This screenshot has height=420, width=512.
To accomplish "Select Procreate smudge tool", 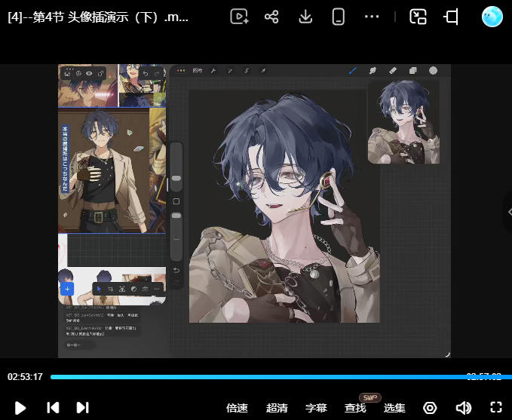I will [373, 71].
